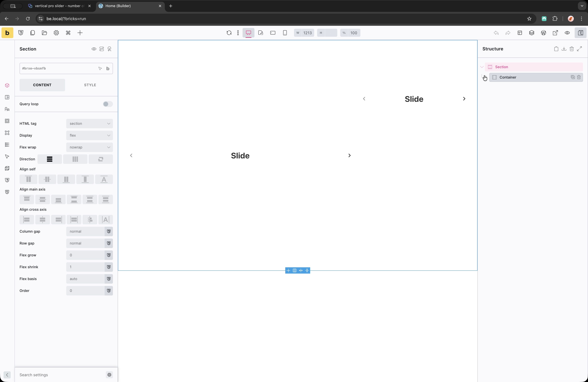Collapse the Section tree item chevron

click(481, 67)
